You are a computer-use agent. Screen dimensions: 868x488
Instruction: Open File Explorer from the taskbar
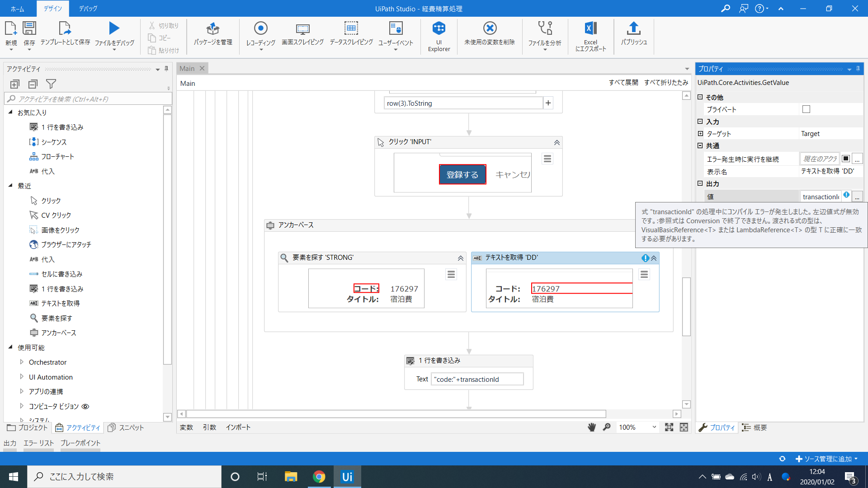pos(291,477)
